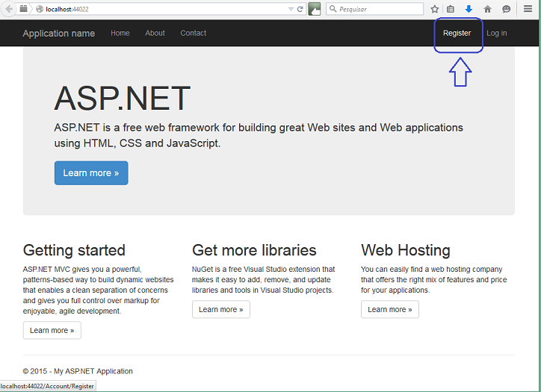Screen dimensions: 541x392
Task: Click the Getting started heading
Action: (74, 250)
